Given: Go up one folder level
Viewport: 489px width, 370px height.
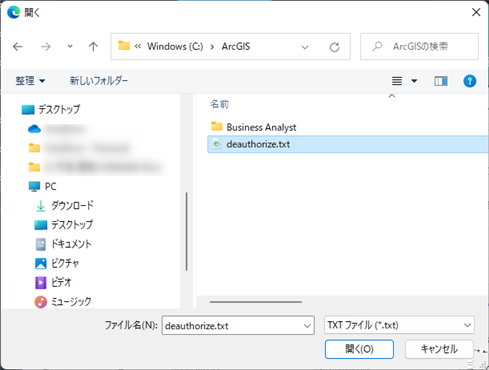Looking at the screenshot, I should (93, 47).
